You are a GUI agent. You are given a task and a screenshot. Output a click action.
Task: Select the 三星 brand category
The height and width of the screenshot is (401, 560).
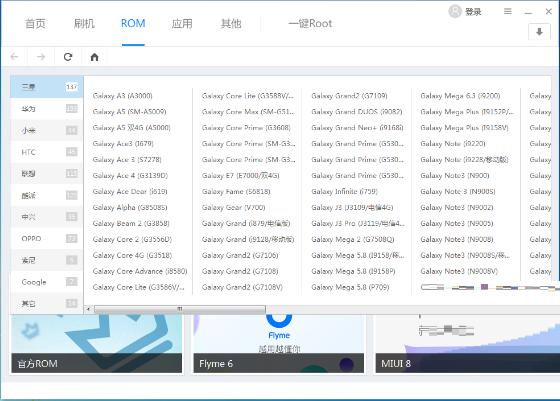point(47,87)
